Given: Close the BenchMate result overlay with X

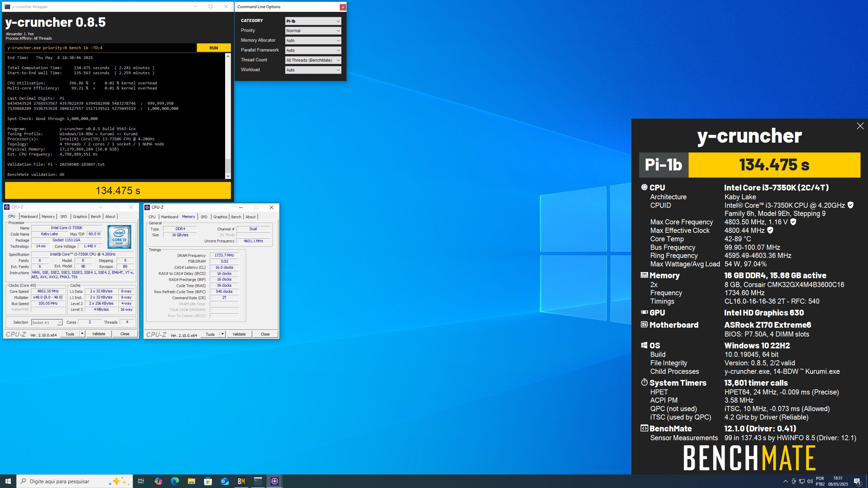Looking at the screenshot, I should (860, 126).
